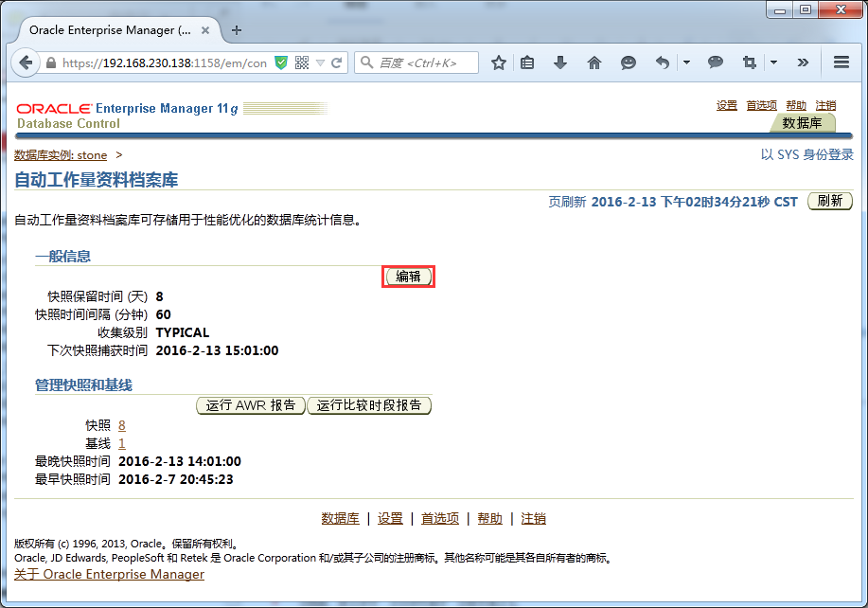868x608 pixels.
Task: Maximize the browser window
Action: [806, 10]
